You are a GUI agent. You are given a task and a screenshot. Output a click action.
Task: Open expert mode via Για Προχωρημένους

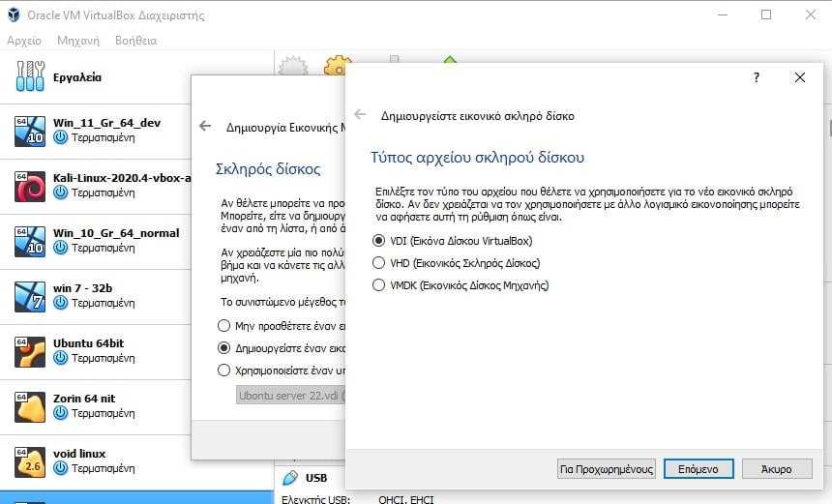pos(606,469)
